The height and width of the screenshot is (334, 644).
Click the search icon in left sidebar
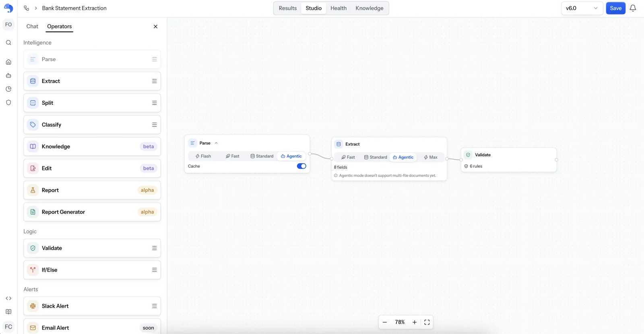(x=8, y=43)
